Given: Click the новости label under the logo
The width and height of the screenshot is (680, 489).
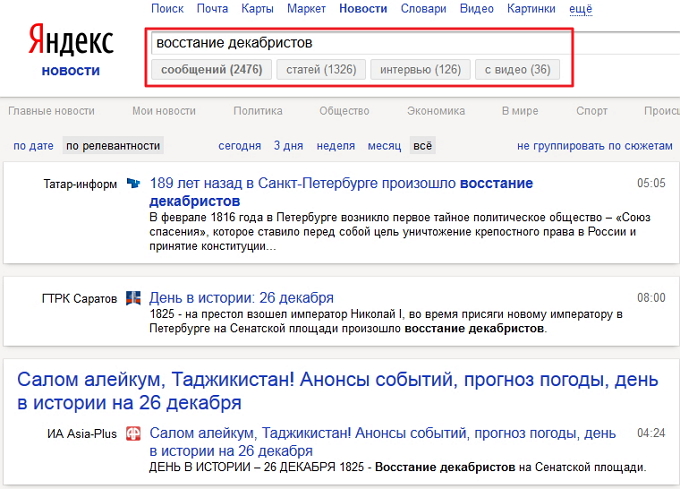Looking at the screenshot, I should coord(71,71).
